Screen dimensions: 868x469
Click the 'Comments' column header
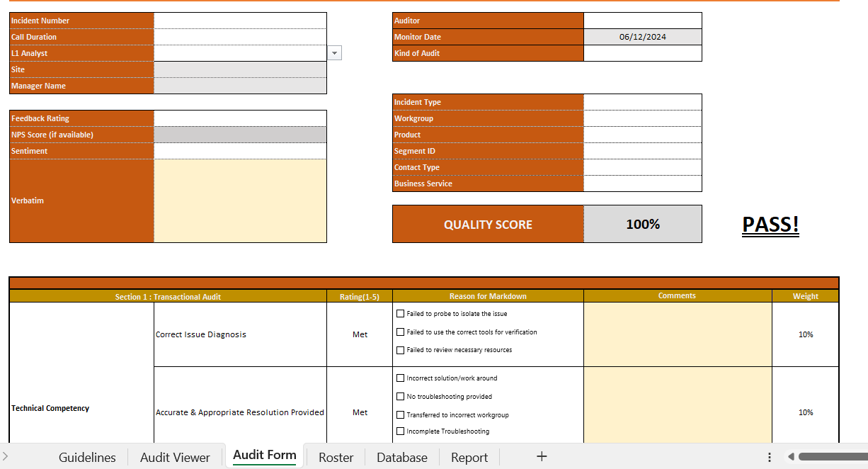tap(678, 296)
